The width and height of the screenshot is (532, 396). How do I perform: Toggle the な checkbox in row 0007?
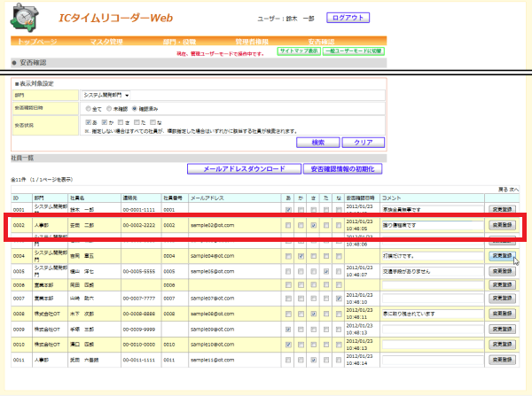click(x=339, y=299)
